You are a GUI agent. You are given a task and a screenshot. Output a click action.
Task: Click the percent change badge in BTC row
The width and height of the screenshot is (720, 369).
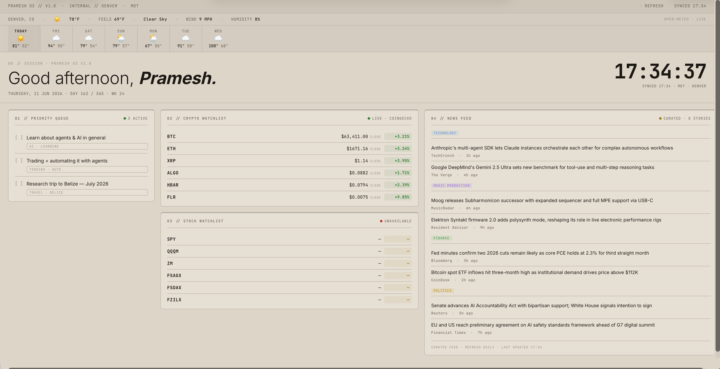(x=398, y=137)
